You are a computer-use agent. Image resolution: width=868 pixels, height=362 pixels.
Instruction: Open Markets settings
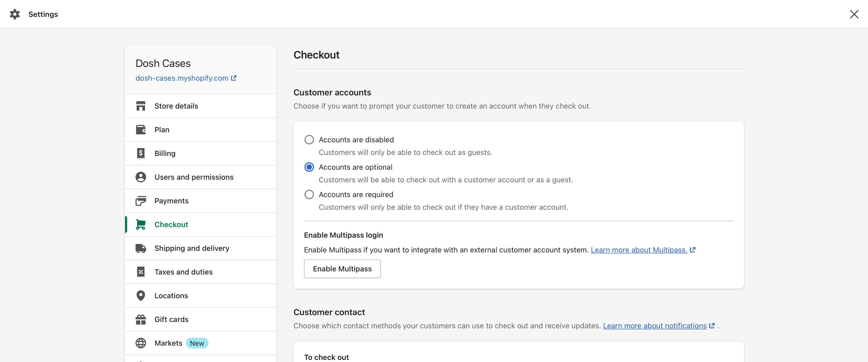pos(201,343)
